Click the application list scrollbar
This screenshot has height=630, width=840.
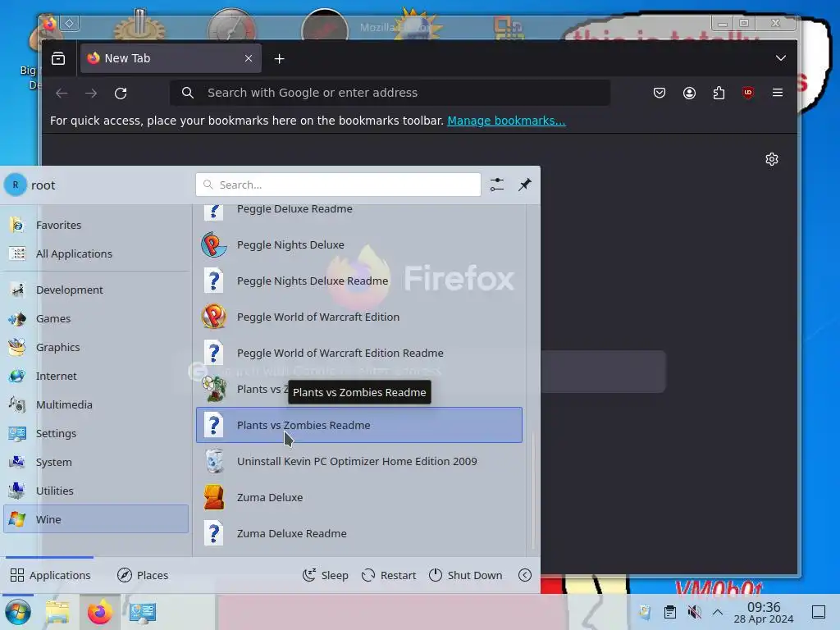point(532,489)
